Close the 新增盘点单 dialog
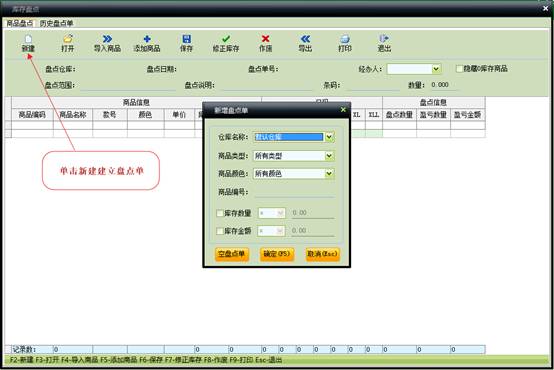 [343, 110]
